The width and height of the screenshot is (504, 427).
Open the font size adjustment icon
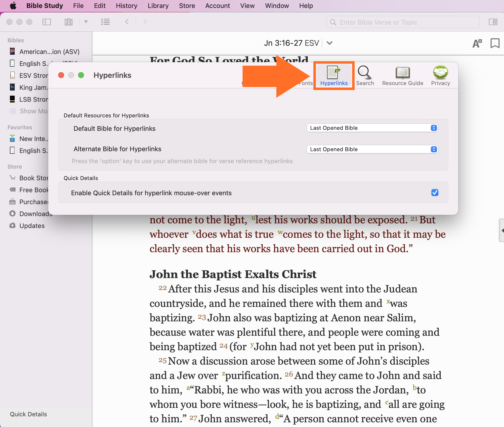pyautogui.click(x=477, y=43)
